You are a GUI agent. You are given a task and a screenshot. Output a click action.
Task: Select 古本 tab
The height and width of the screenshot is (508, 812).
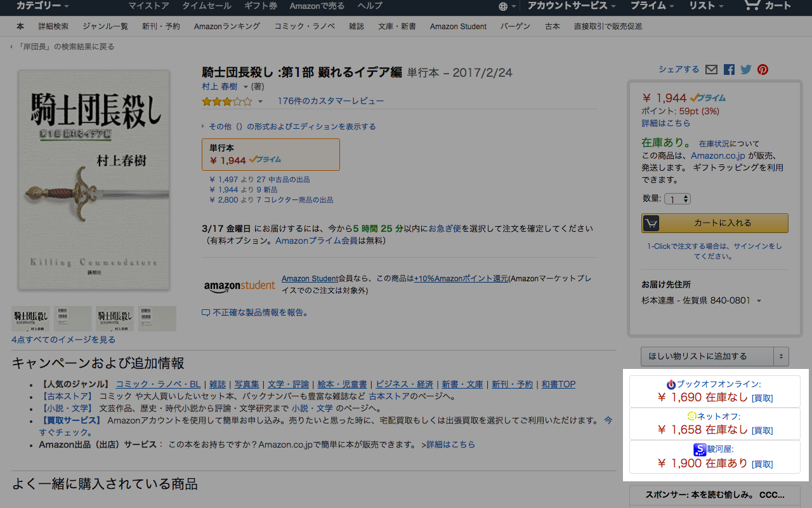[553, 26]
